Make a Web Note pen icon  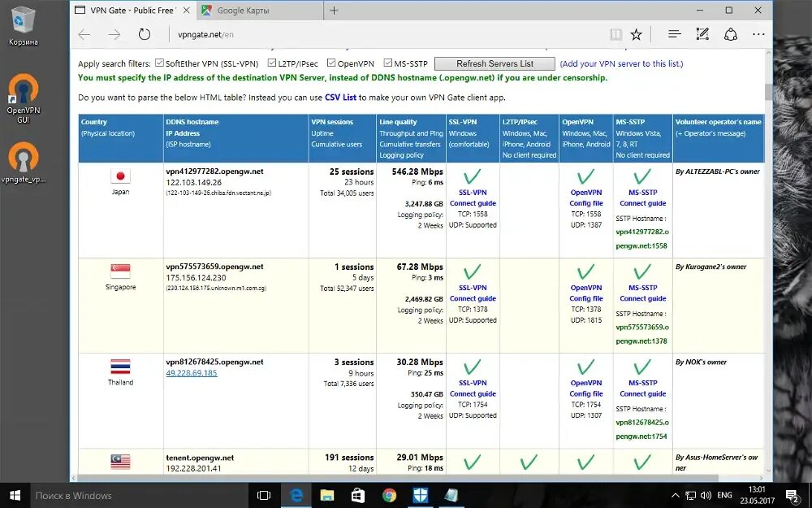click(x=702, y=34)
